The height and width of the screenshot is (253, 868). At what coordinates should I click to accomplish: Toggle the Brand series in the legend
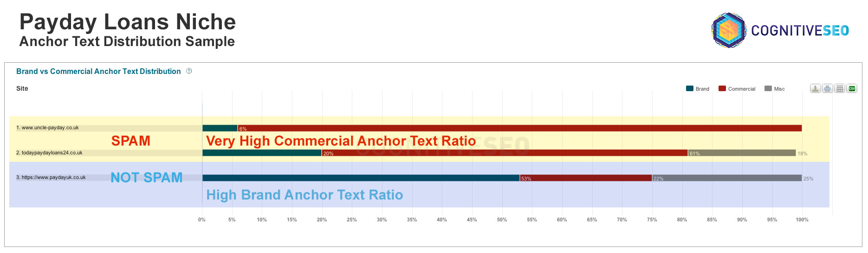click(698, 89)
